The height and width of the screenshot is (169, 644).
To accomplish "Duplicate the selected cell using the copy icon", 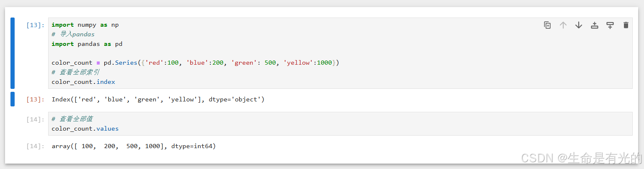I will tap(547, 25).
